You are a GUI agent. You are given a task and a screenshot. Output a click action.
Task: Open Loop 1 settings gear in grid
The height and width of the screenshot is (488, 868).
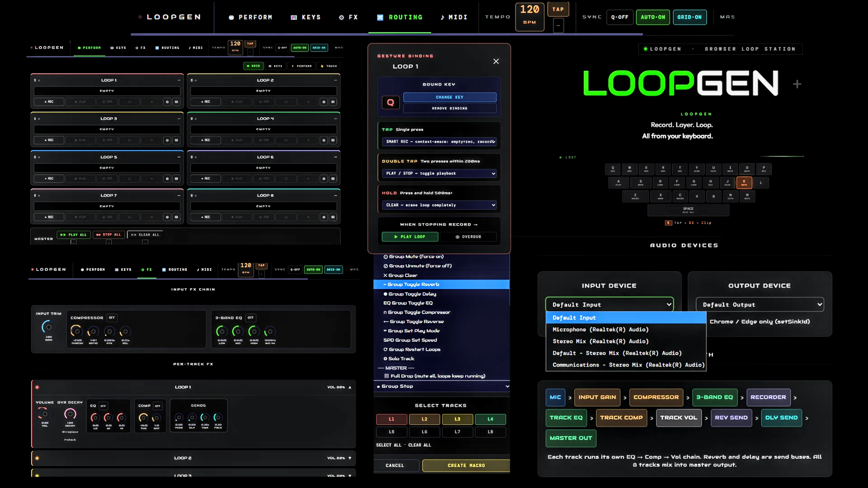pyautogui.click(x=167, y=102)
